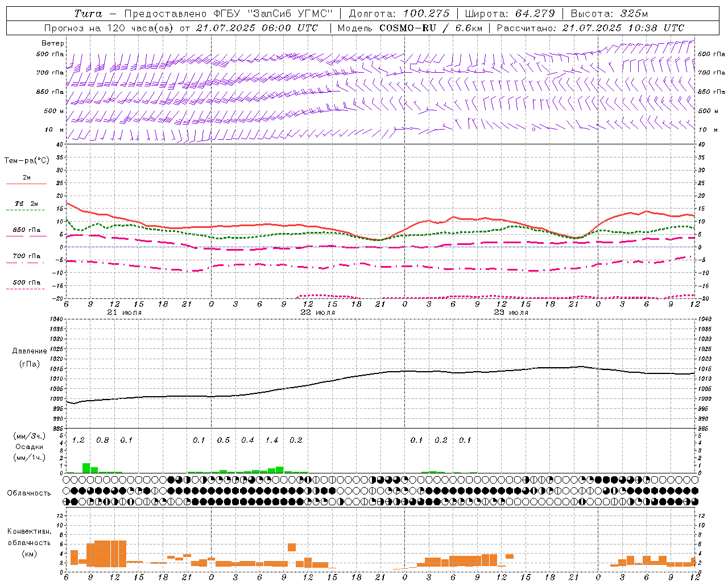The height and width of the screenshot is (582, 728).
Task: Click the 'Тем-ра(°C)' temperature label
Action: tap(27, 161)
